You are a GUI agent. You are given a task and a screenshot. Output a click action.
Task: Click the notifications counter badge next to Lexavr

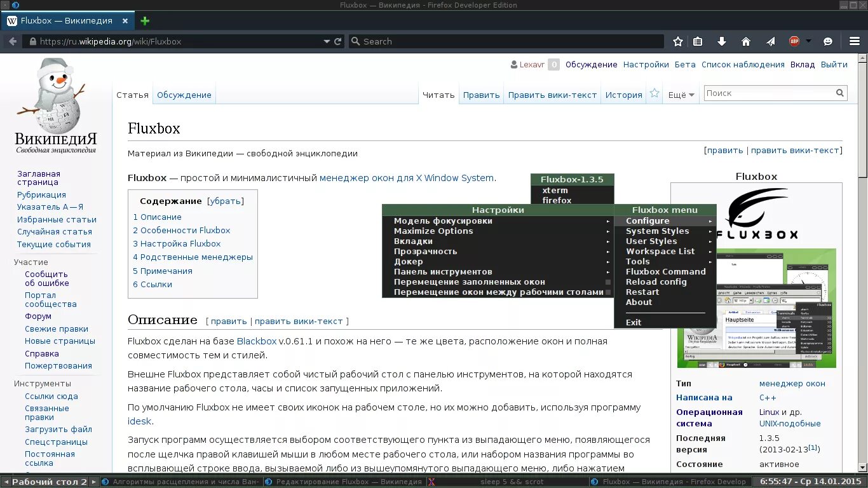(553, 64)
